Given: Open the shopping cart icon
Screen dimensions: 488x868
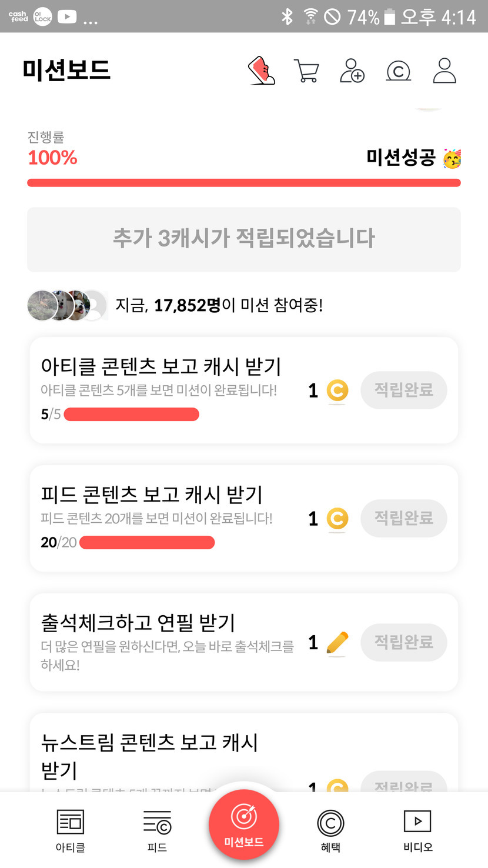Looking at the screenshot, I should [306, 71].
